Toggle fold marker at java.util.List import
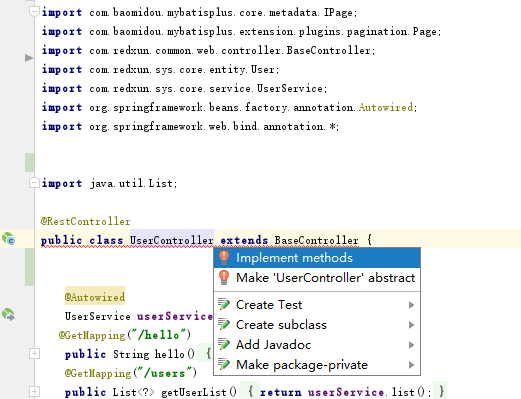Image resolution: width=521 pixels, height=399 pixels. tap(34, 183)
